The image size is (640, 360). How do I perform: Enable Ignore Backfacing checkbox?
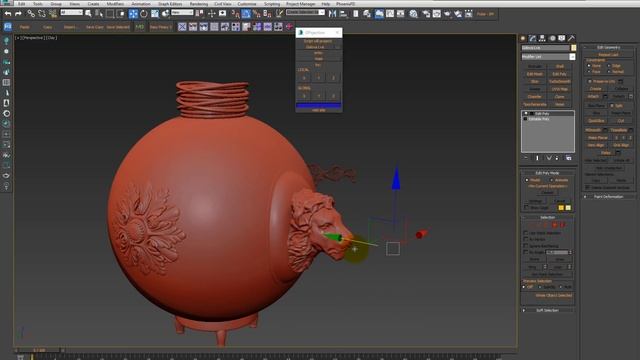tap(526, 246)
